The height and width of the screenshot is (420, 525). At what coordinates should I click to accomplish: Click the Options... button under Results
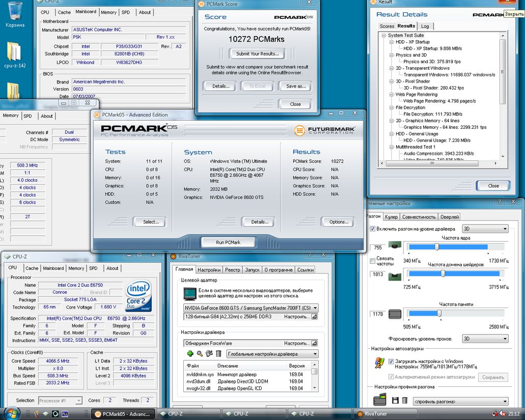(x=339, y=222)
